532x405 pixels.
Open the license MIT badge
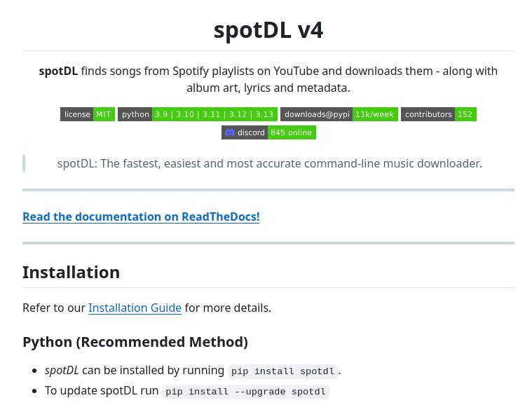(x=88, y=114)
